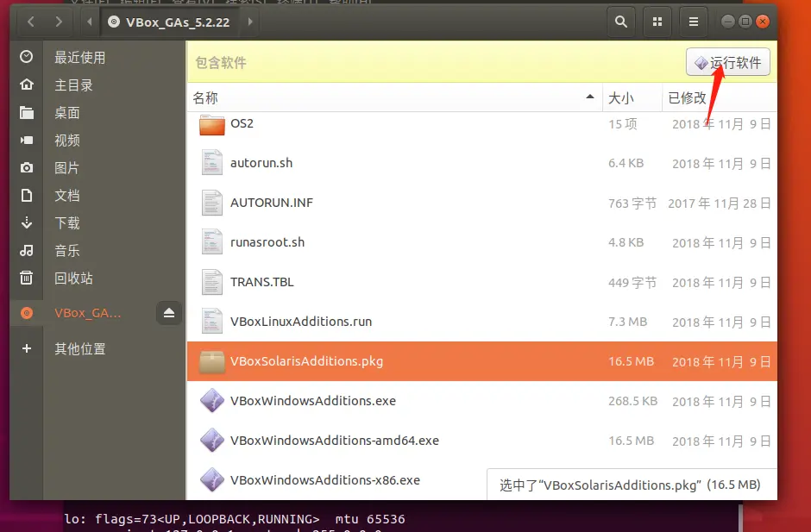
Task: Click the 763 字节 size value
Action: pos(632,203)
